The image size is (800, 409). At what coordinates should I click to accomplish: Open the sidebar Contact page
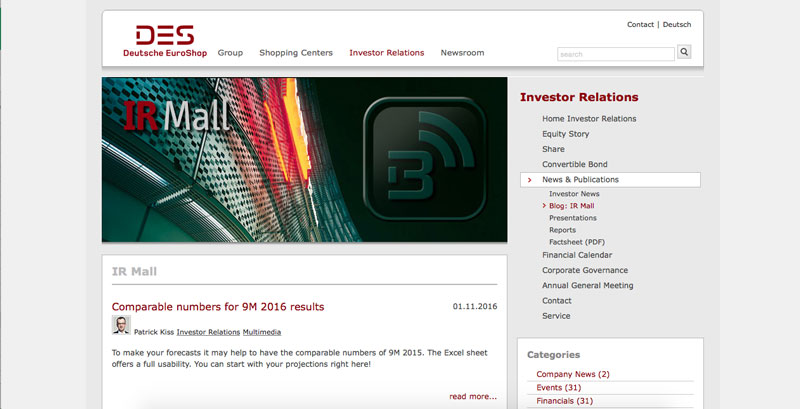(557, 301)
